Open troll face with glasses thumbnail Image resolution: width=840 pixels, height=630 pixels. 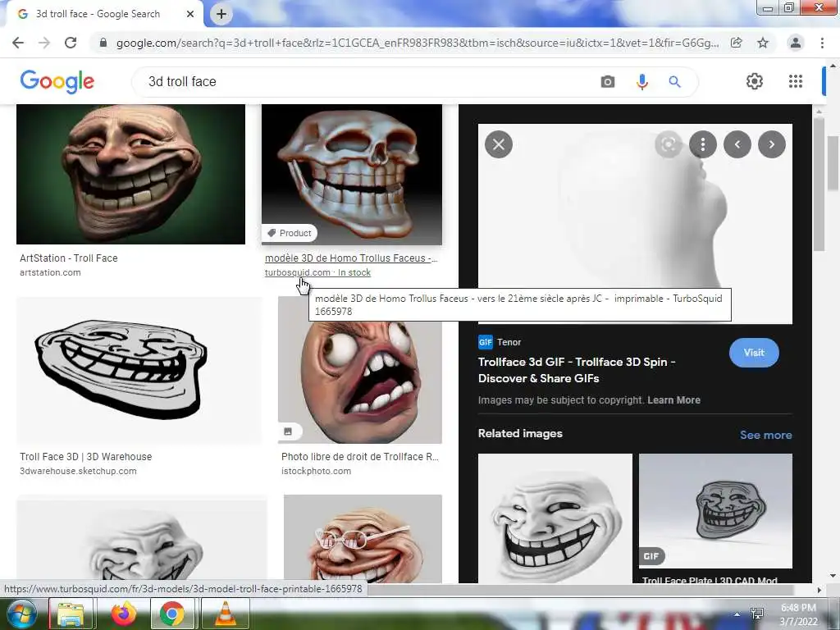point(363,539)
